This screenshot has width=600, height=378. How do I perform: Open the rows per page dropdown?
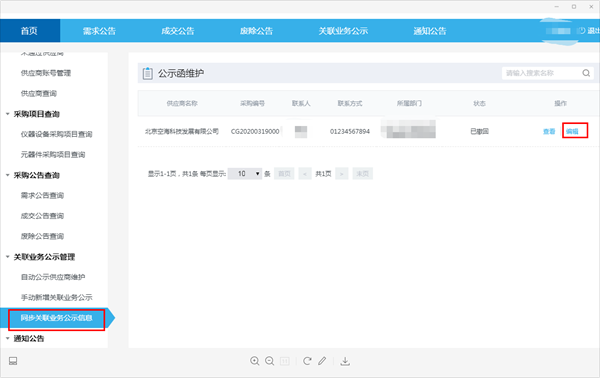(245, 174)
